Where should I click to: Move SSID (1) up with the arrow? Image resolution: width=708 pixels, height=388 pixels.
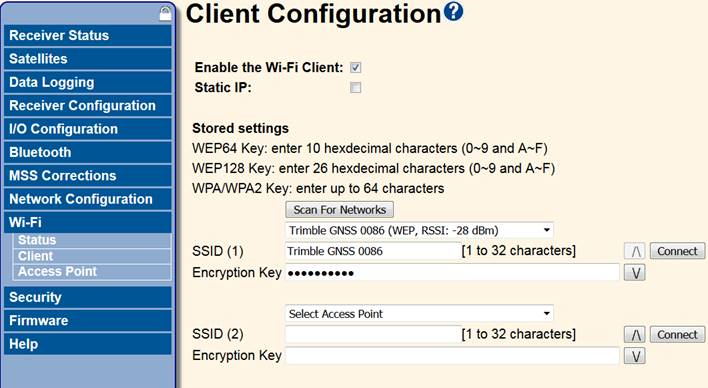click(x=634, y=251)
